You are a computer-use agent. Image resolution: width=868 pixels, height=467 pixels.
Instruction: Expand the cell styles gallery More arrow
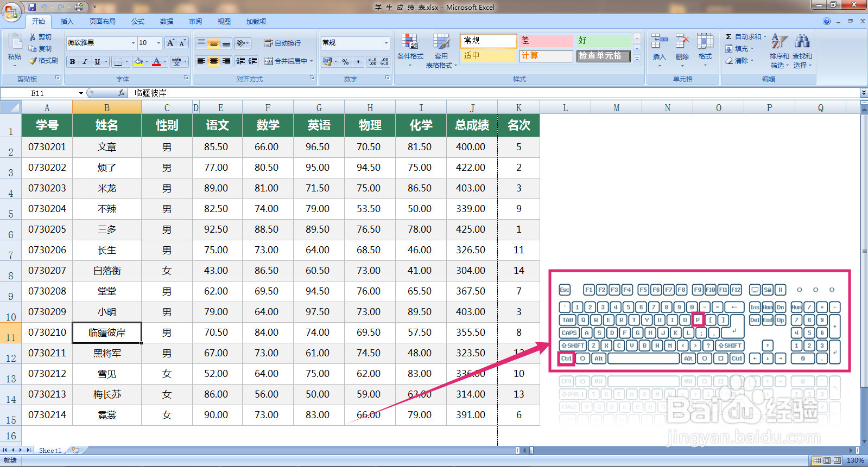[x=637, y=59]
